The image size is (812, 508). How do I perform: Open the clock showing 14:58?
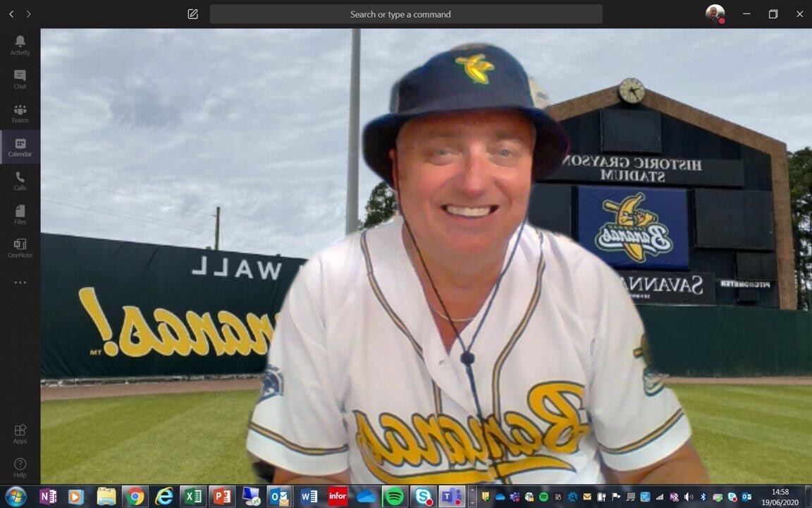pyautogui.click(x=780, y=497)
